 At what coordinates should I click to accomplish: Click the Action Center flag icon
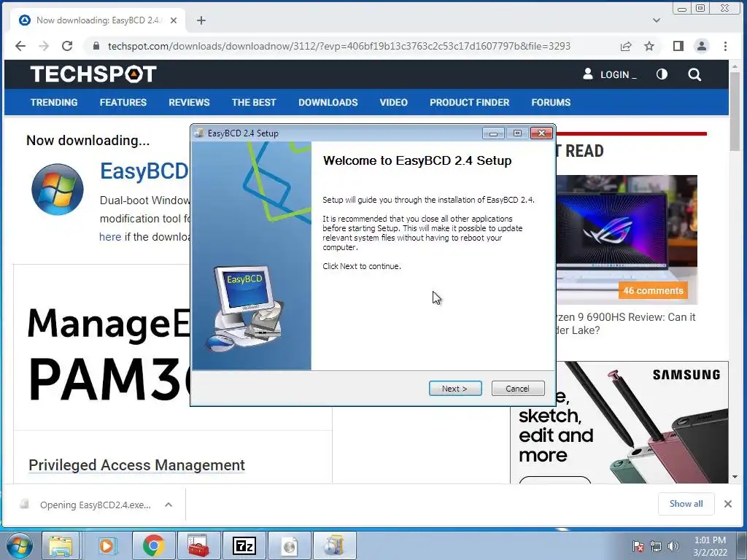point(638,545)
